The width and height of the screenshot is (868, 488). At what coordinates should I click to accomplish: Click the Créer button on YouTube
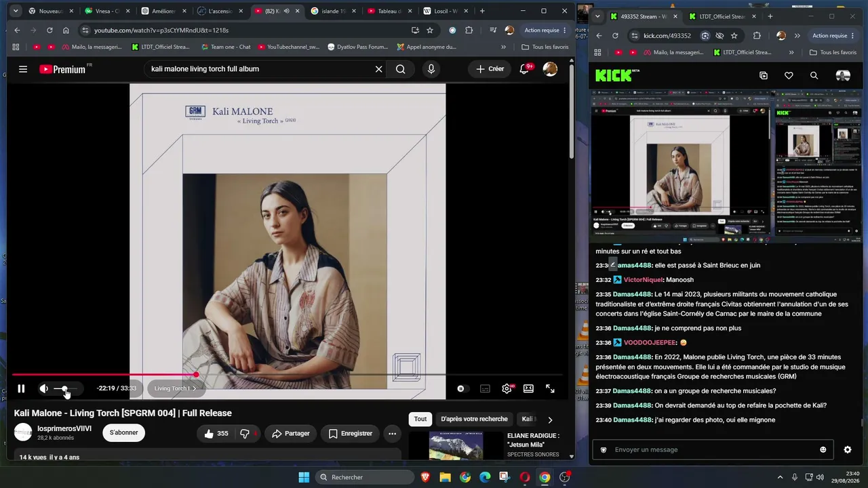(x=490, y=68)
